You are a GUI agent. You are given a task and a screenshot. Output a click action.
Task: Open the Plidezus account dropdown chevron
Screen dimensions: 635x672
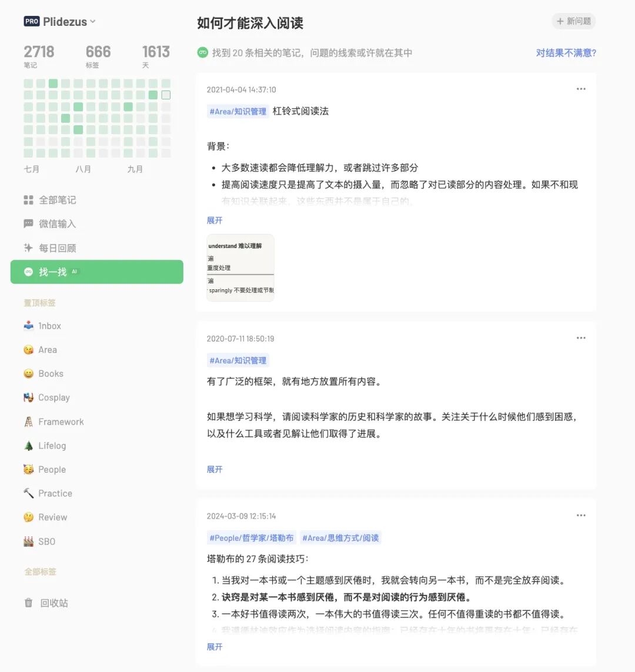(x=93, y=21)
